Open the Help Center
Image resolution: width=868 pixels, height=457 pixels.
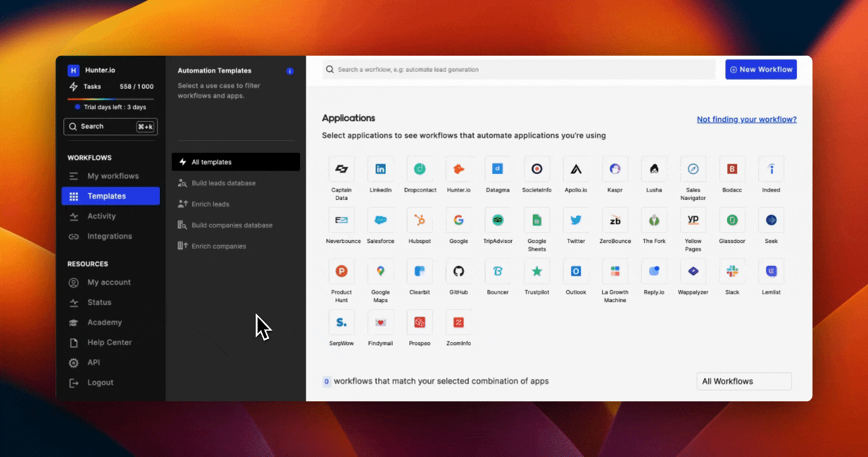[110, 343]
